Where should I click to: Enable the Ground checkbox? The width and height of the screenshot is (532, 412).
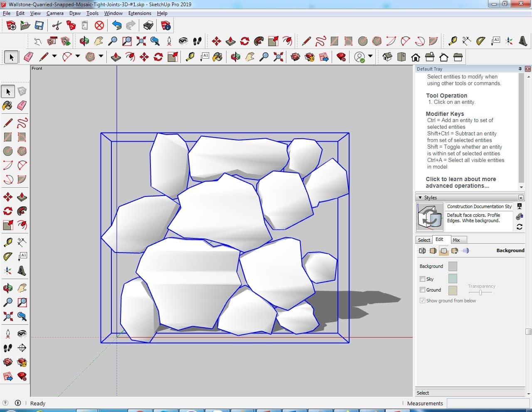(422, 290)
